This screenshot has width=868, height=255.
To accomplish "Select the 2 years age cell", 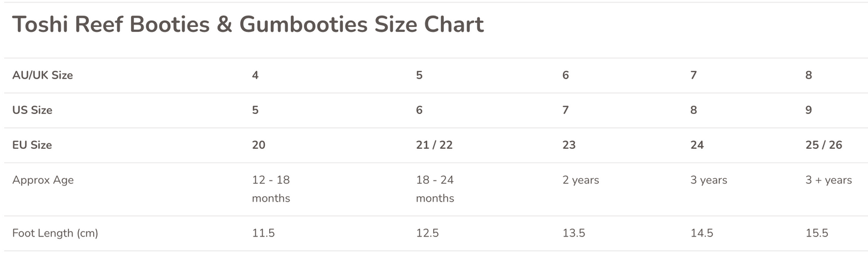I will (x=581, y=180).
